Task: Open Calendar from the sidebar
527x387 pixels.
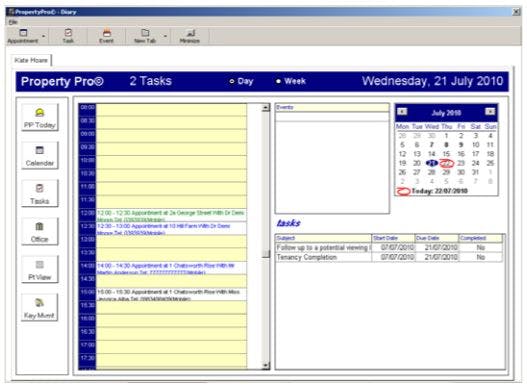Action: click(40, 155)
